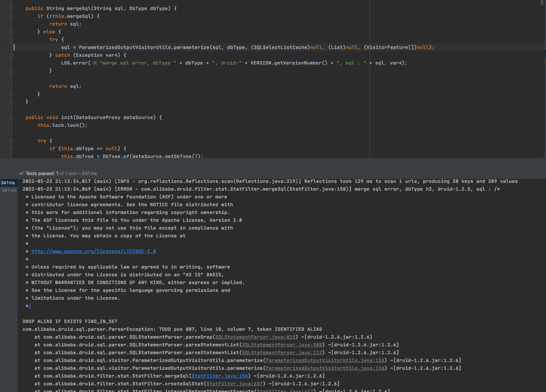Image resolution: width=546 pixels, height=392 pixels.
Task: Click the first 'return sql;' statement under the if
Action: [65, 24]
